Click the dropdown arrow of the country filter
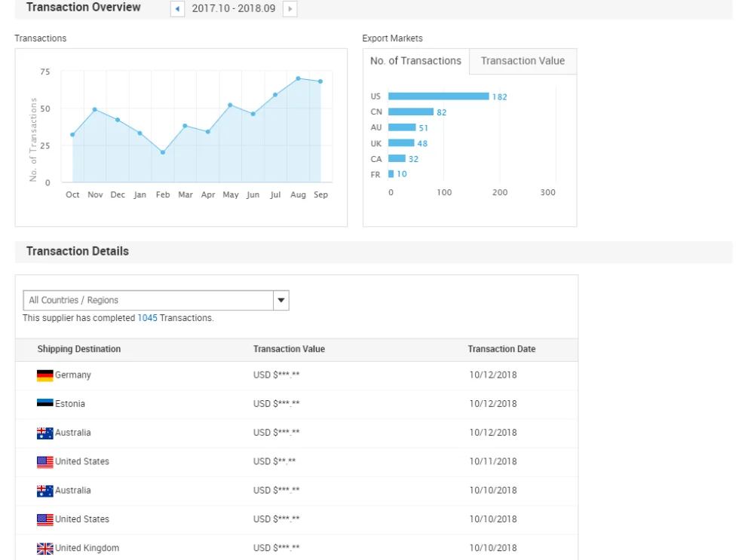 coord(281,300)
